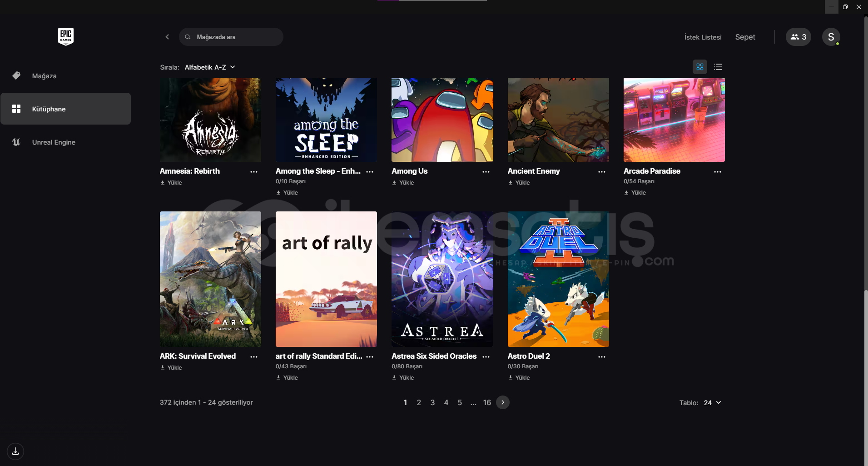Click 0/54 Başarı achievements text
868x466 pixels.
point(639,181)
